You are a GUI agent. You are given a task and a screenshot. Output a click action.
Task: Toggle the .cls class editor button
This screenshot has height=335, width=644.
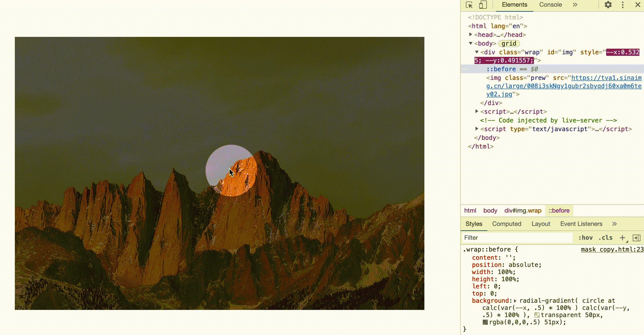click(x=606, y=238)
